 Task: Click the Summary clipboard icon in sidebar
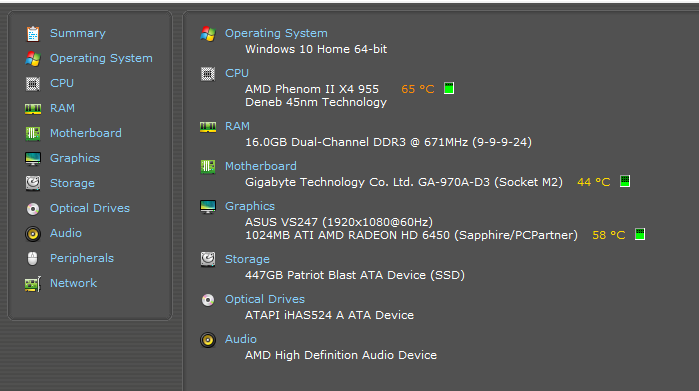pos(33,33)
